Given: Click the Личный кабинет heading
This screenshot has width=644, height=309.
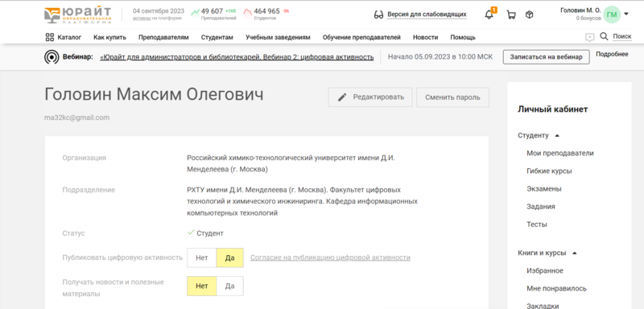Looking at the screenshot, I should (553, 109).
